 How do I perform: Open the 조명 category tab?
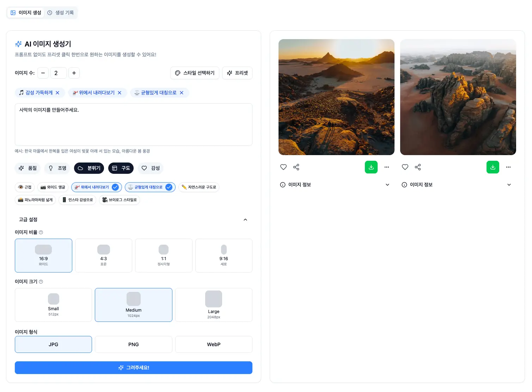point(57,168)
